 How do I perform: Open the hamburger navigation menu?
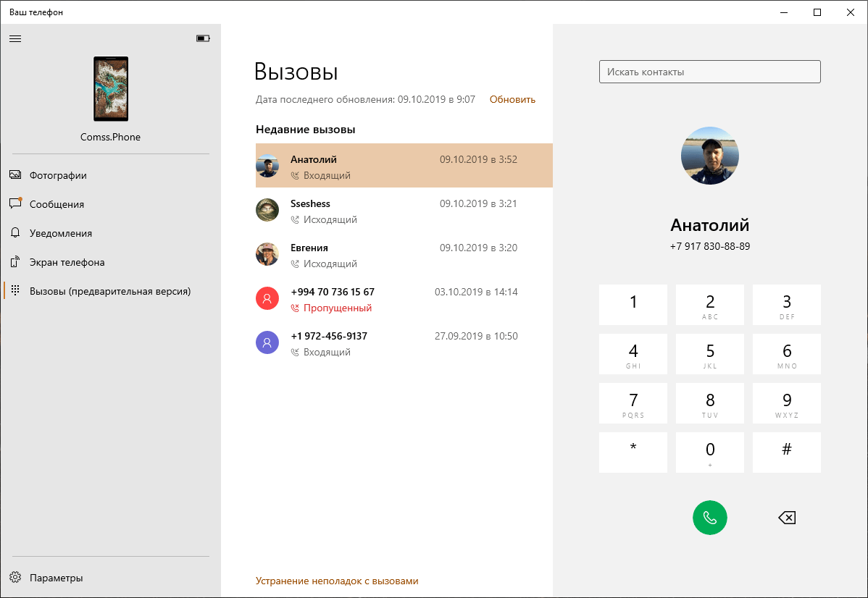[15, 38]
